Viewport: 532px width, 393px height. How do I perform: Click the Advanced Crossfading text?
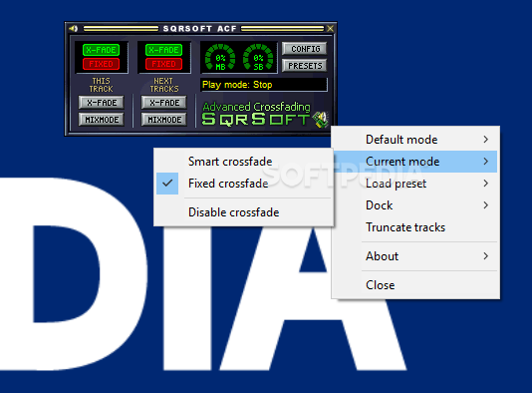(x=256, y=107)
